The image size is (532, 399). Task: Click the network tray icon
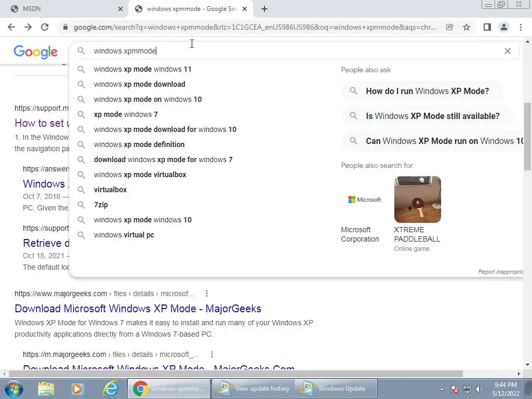(x=467, y=389)
